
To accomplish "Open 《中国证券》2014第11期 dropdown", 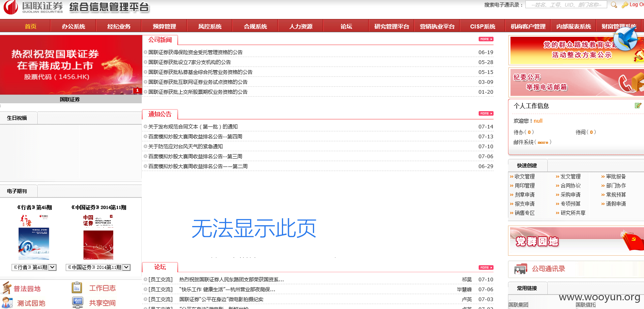I will tap(98, 267).
